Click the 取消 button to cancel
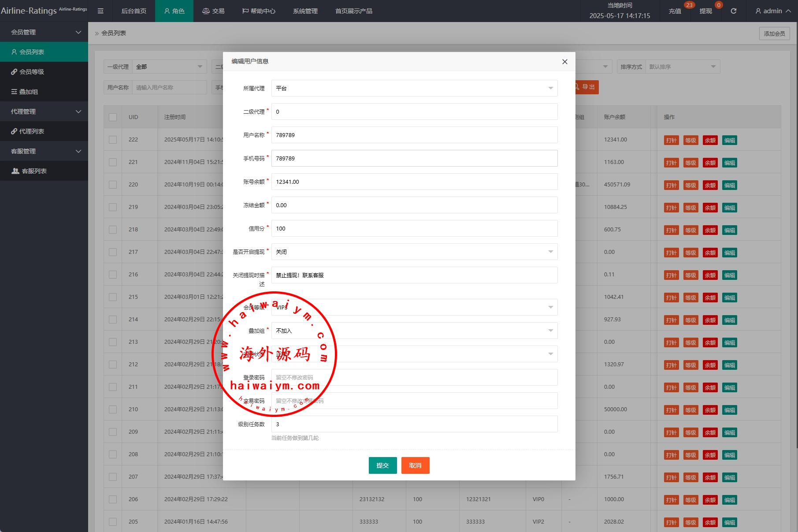This screenshot has width=798, height=532. point(415,465)
